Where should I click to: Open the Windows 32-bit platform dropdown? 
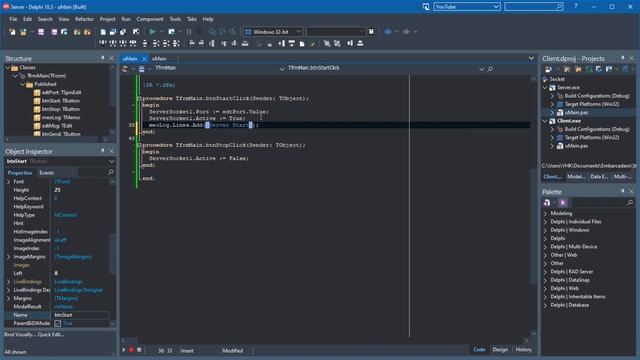[298, 31]
